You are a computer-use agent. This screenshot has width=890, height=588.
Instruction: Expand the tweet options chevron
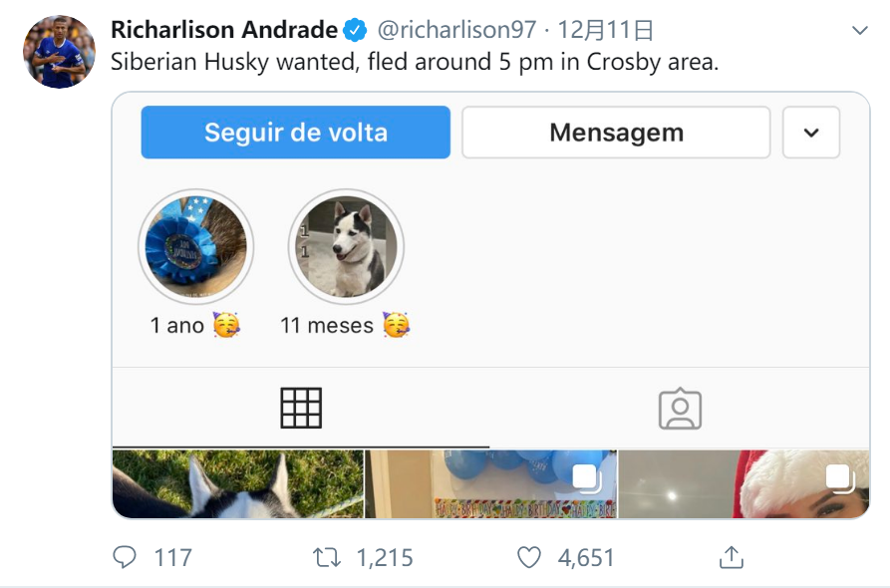click(x=860, y=30)
